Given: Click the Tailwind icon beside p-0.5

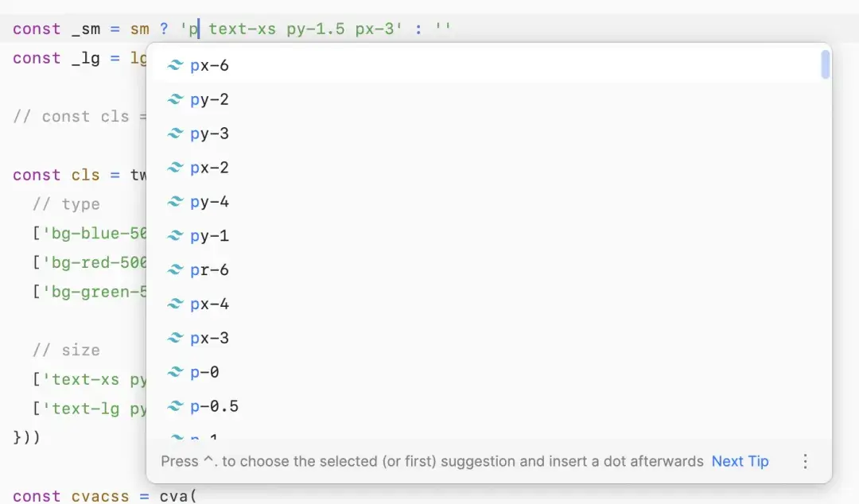Looking at the screenshot, I should [175, 406].
